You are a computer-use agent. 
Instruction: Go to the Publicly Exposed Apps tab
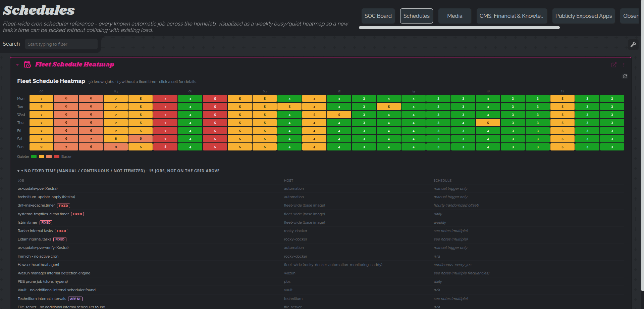click(583, 16)
